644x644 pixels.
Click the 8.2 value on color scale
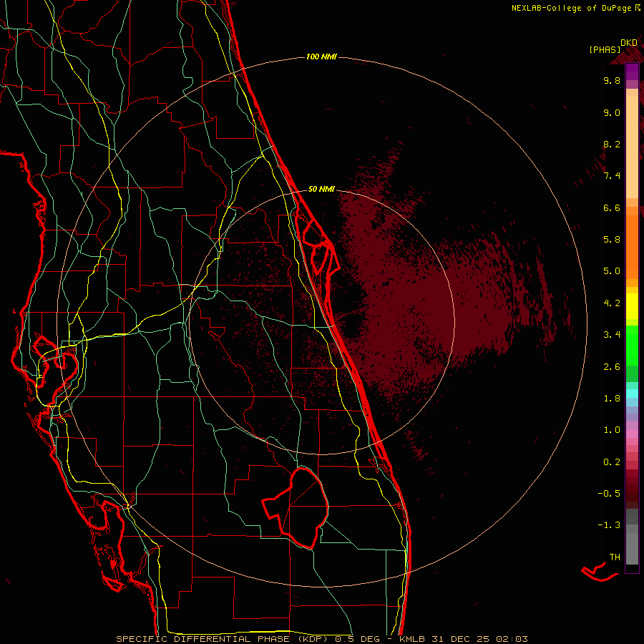click(x=612, y=144)
